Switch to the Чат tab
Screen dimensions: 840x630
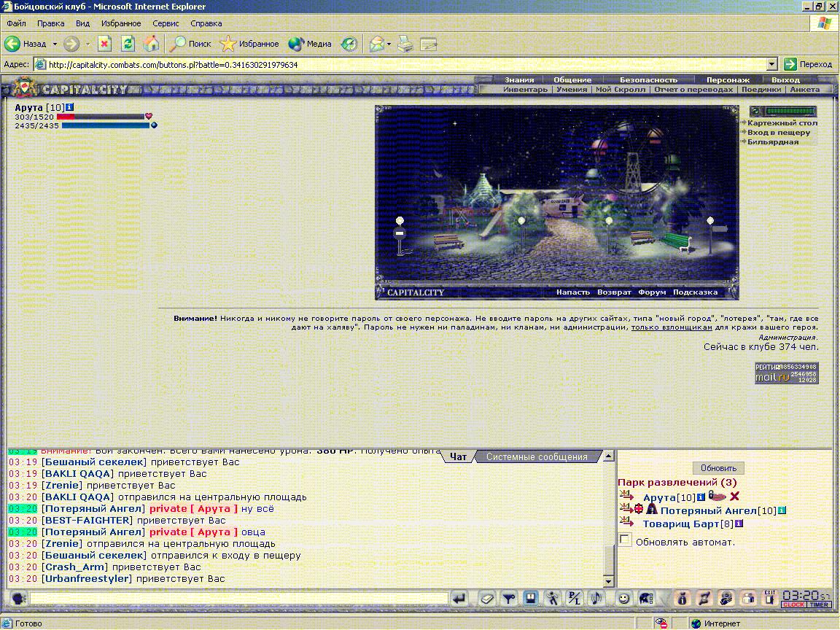tap(458, 457)
